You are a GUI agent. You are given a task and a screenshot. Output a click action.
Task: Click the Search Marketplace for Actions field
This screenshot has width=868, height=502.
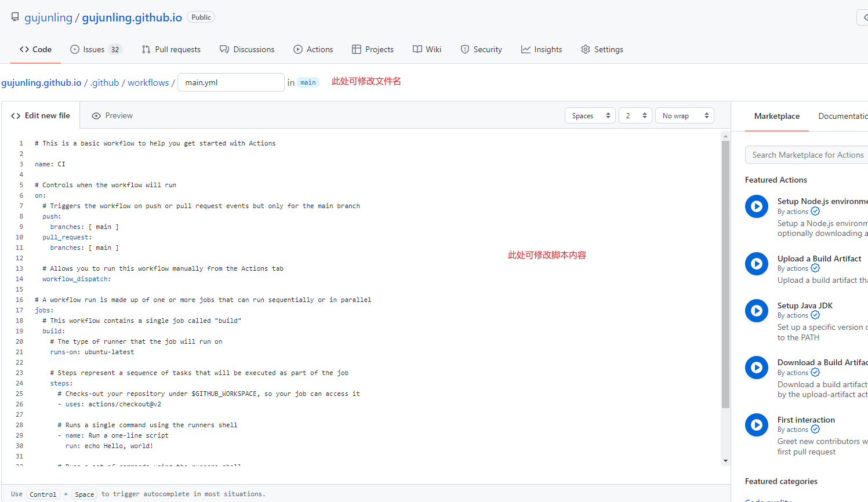[x=807, y=155]
